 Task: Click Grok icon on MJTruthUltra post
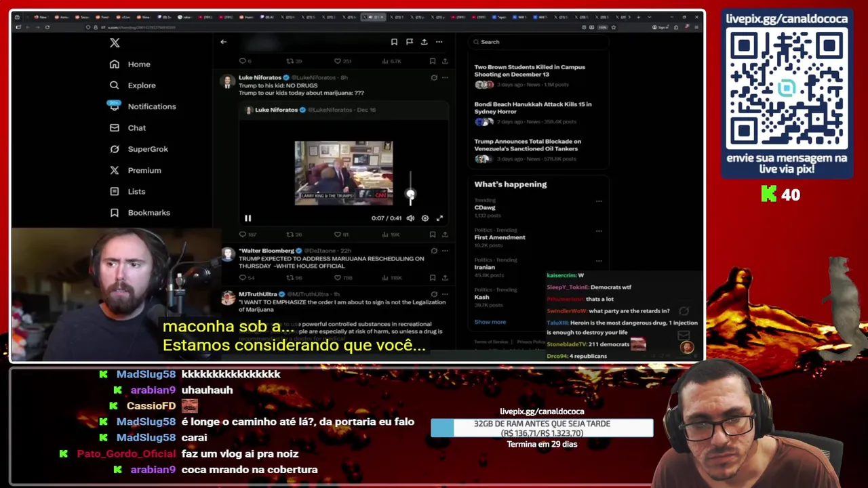(x=434, y=294)
